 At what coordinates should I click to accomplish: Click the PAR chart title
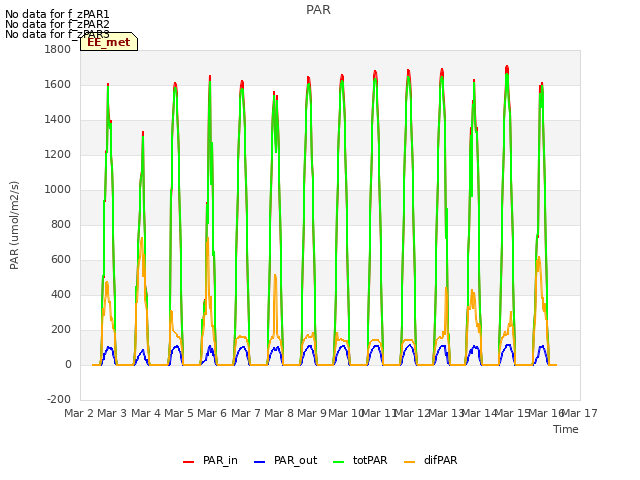tap(318, 10)
